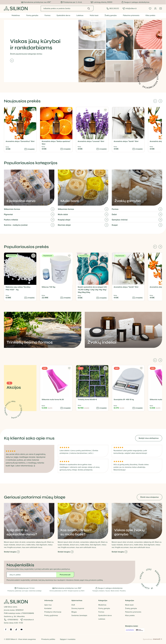
Task: Click the Facebook icon in the footer
Action: [6, 629]
